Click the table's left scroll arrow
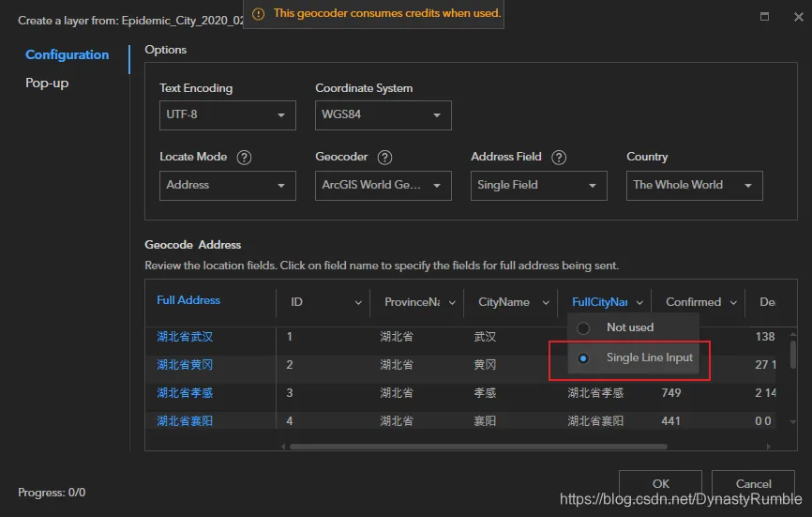Viewport: 812px width, 517px height. (283, 446)
